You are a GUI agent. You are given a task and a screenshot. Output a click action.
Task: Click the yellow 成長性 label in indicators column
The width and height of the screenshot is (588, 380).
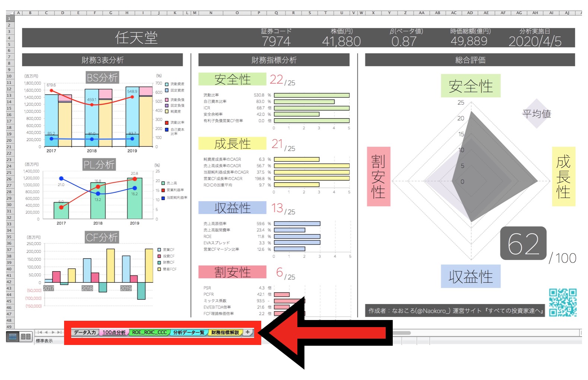coord(233,143)
